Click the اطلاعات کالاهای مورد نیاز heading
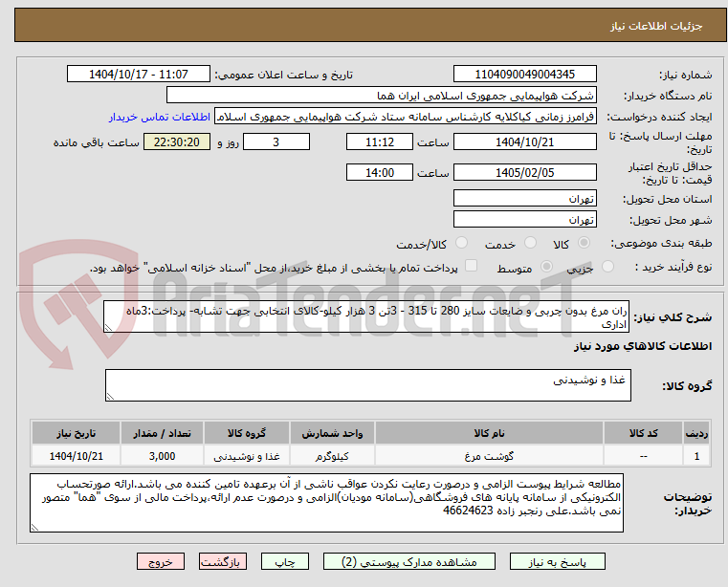This screenshot has width=728, height=587. pos(643,346)
